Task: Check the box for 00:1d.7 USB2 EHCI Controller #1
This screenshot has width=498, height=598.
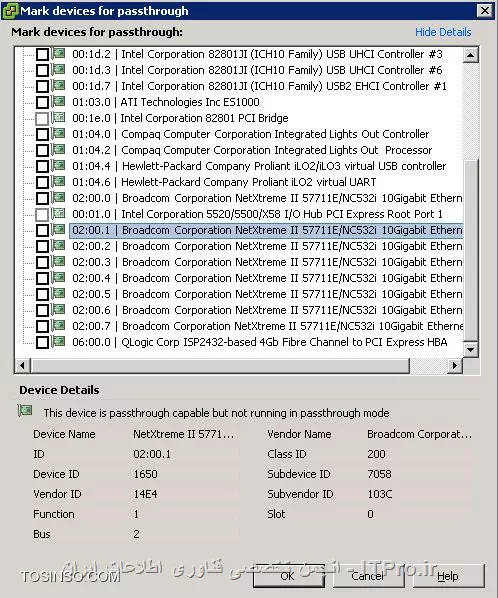Action: [x=42, y=87]
